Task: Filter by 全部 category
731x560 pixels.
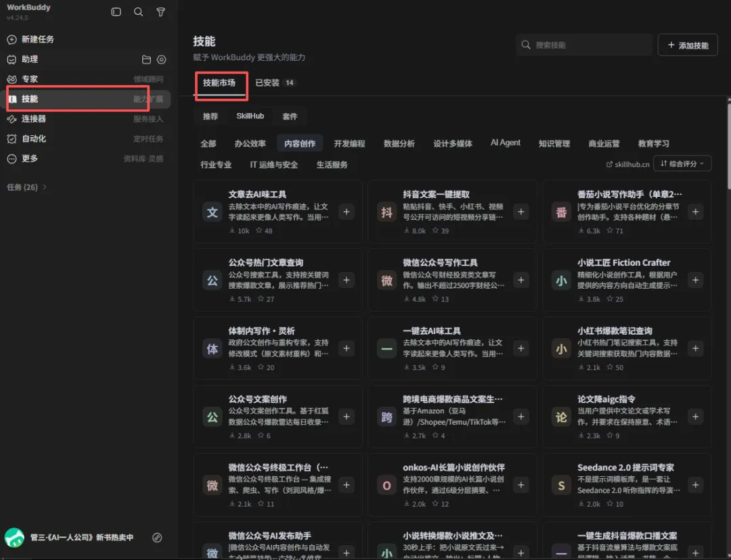Action: tap(208, 143)
